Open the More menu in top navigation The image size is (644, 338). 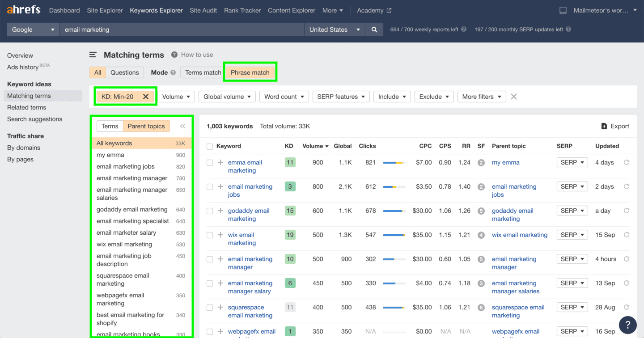[333, 10]
